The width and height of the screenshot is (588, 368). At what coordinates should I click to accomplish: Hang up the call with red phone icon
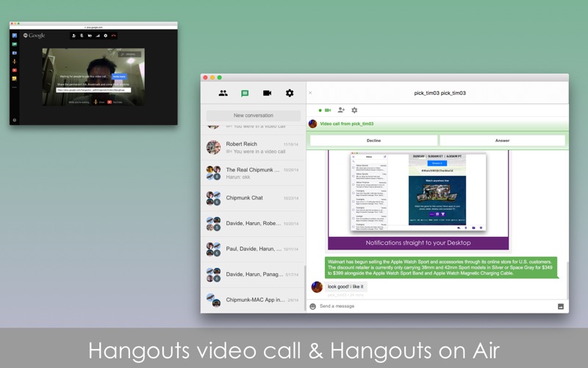113,35
